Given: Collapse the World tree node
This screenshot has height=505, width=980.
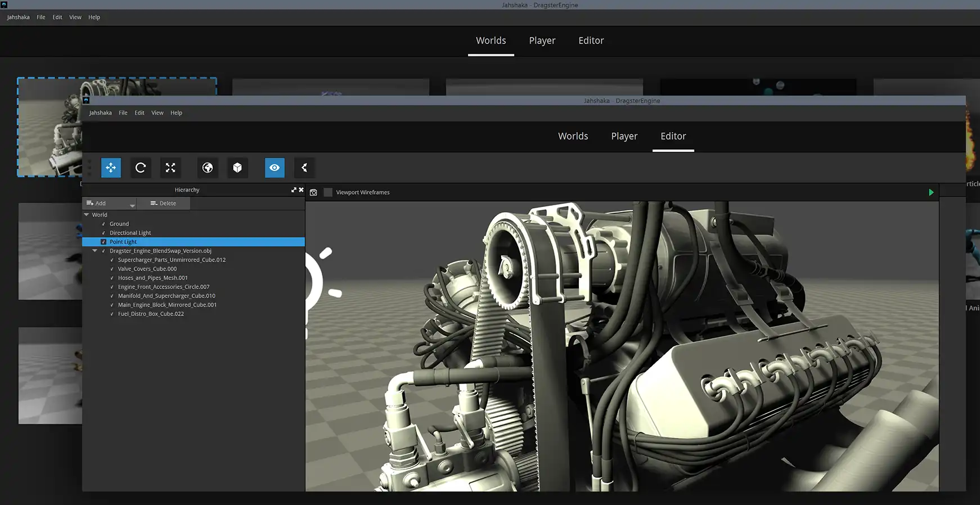Looking at the screenshot, I should pyautogui.click(x=87, y=215).
